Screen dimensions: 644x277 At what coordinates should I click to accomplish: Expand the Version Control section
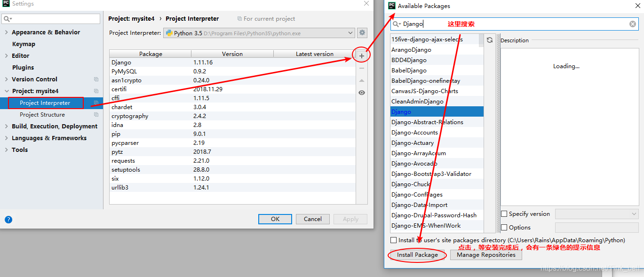[x=6, y=79]
